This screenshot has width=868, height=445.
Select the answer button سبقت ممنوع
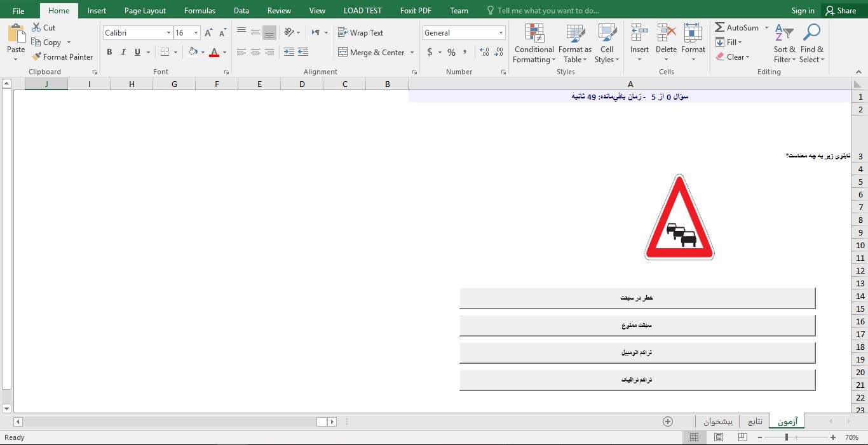click(637, 326)
